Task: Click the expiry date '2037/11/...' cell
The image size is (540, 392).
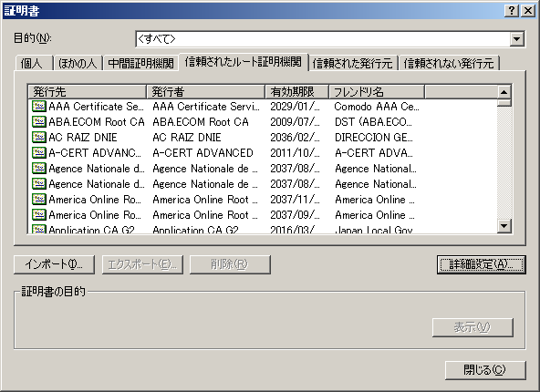Action: (295, 200)
